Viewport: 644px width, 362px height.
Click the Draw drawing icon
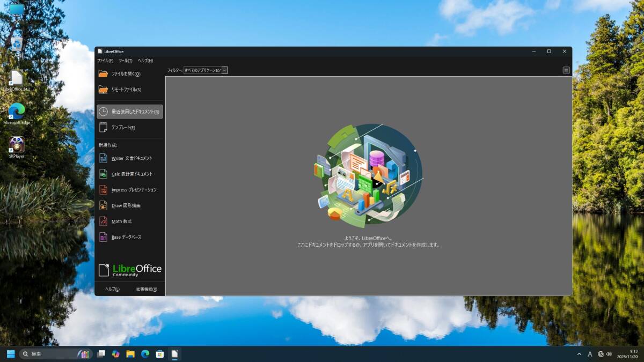click(104, 205)
